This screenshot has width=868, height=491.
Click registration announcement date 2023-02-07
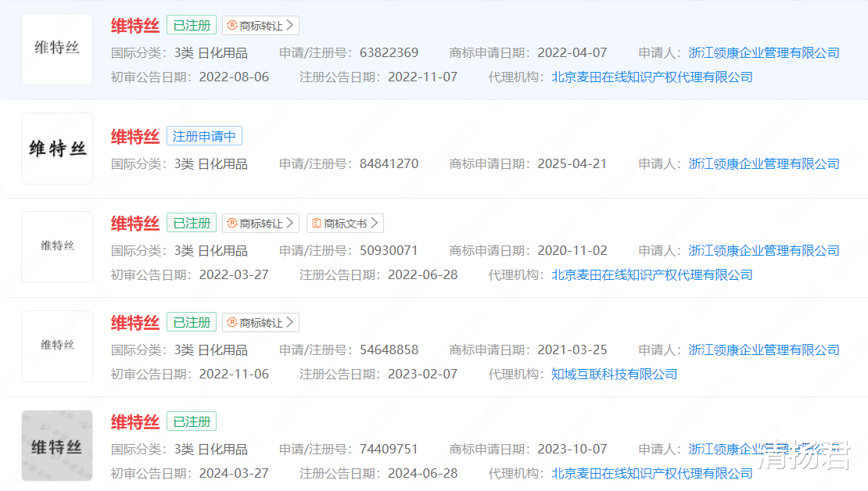[423, 375]
